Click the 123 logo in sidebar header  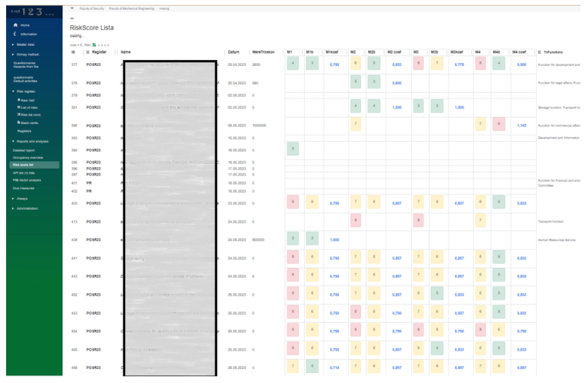[x=33, y=12]
